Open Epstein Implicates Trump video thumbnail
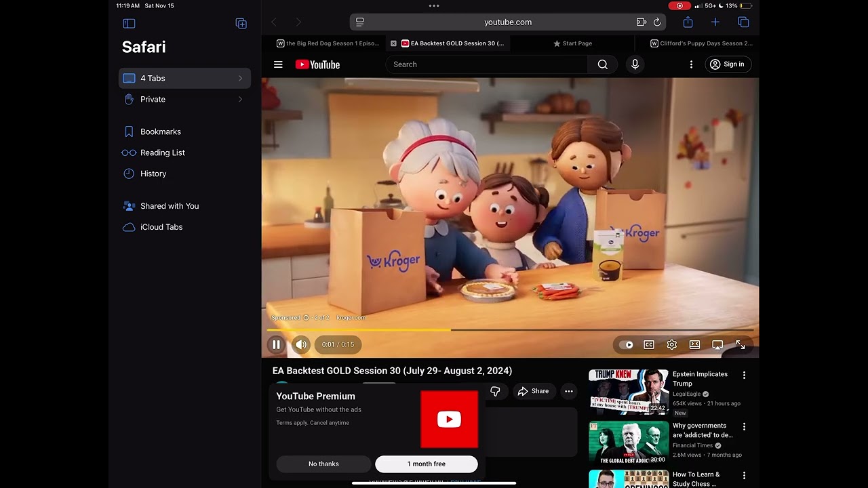This screenshot has width=868, height=488. (629, 392)
